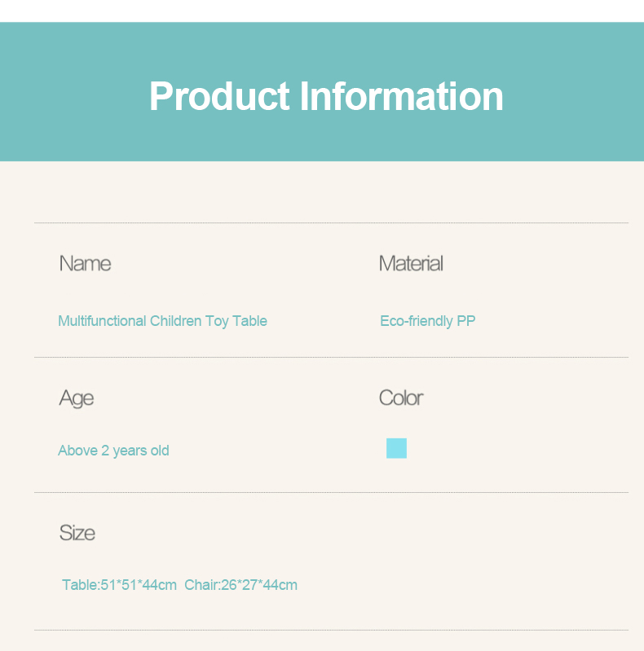Click the "Multifunctional" word in the product name

click(102, 321)
